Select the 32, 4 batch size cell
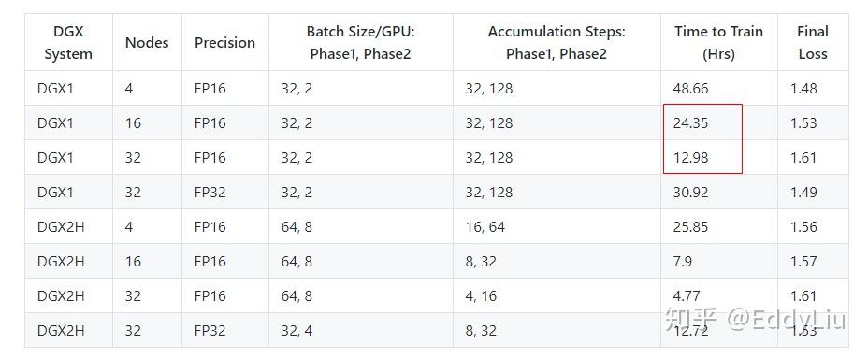This screenshot has width=868, height=359. (x=297, y=330)
